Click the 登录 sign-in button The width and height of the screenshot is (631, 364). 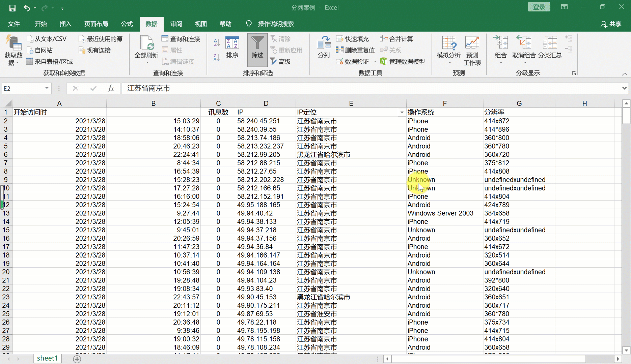tap(539, 7)
